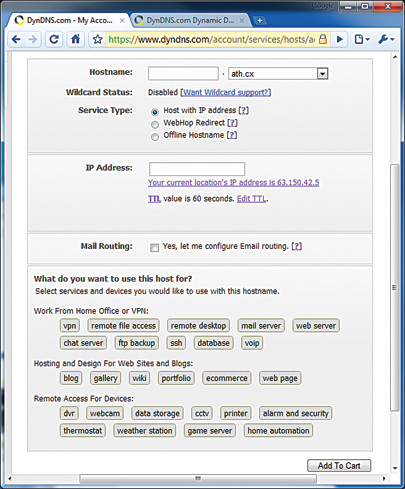Click the SSL padlock icon

323,39
